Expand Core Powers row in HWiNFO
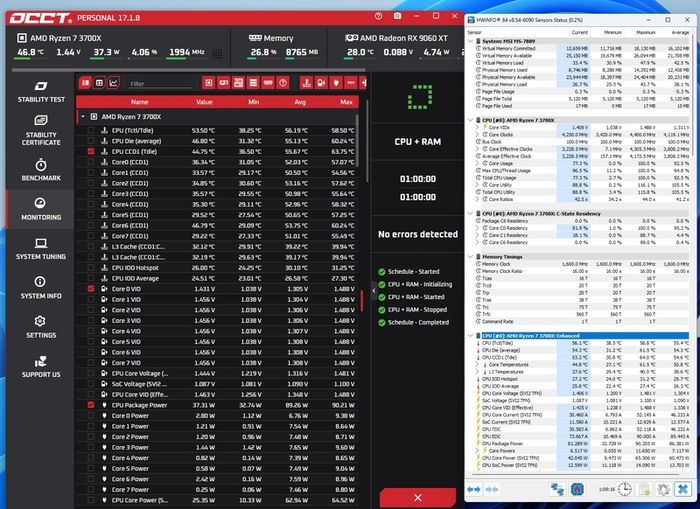Screen dimensions: 700x509 point(477,451)
